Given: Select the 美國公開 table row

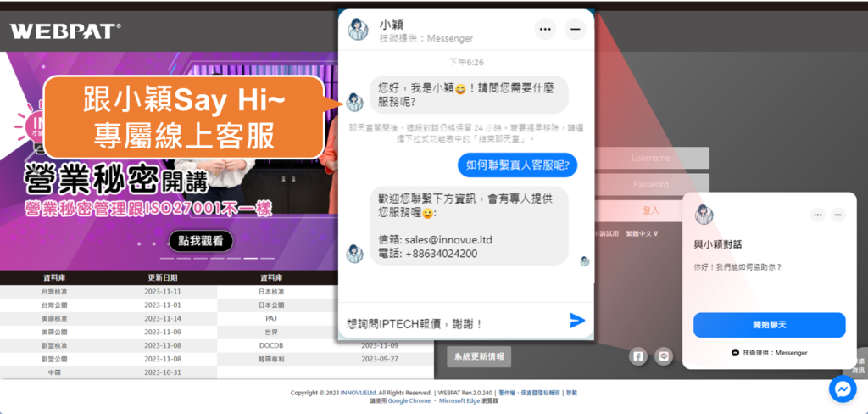Looking at the screenshot, I should coord(108,332).
